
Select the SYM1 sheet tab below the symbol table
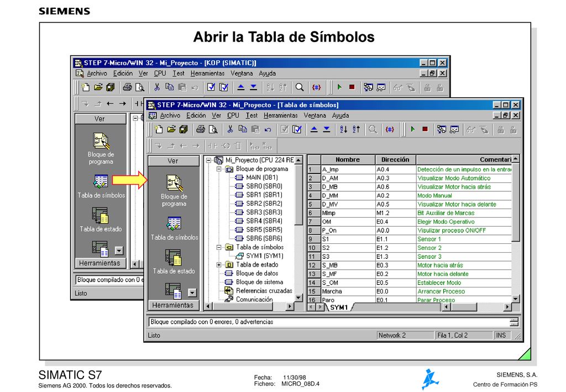pos(339,307)
